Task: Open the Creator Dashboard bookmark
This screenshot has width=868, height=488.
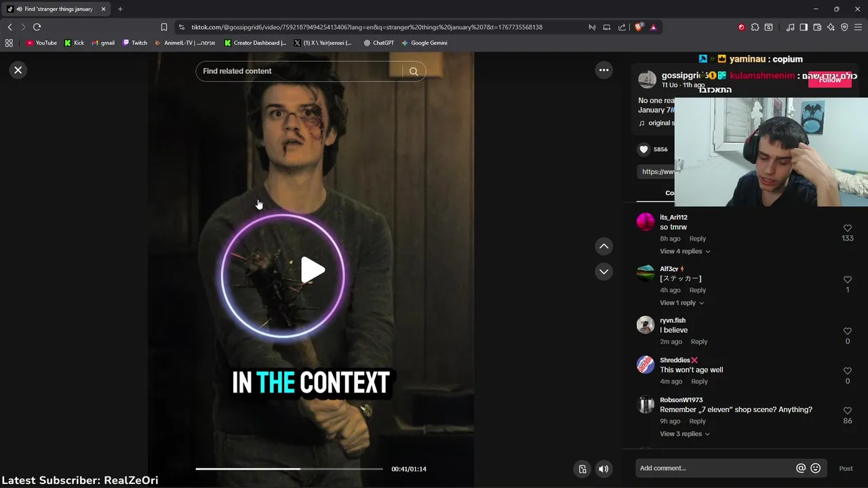Action: coord(256,43)
